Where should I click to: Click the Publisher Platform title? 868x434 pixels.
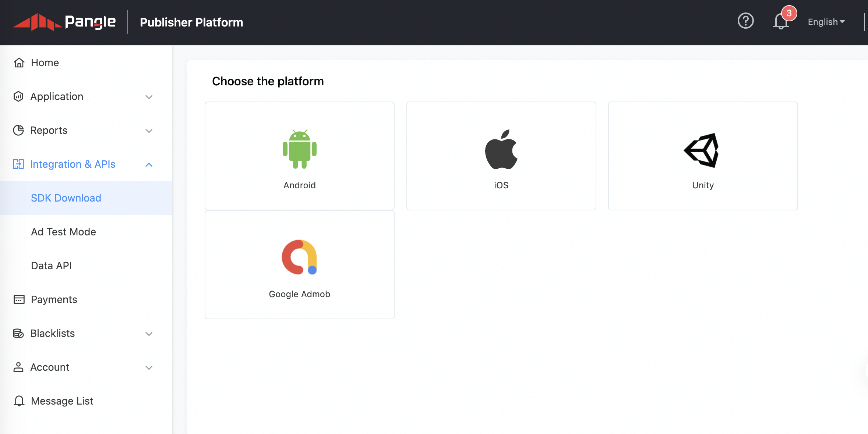(x=191, y=22)
